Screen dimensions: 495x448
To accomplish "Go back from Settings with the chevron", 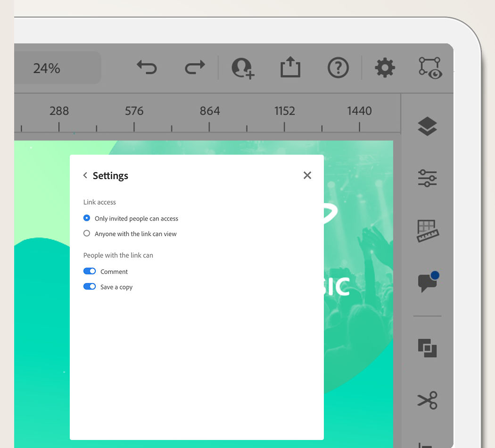I will coord(85,175).
